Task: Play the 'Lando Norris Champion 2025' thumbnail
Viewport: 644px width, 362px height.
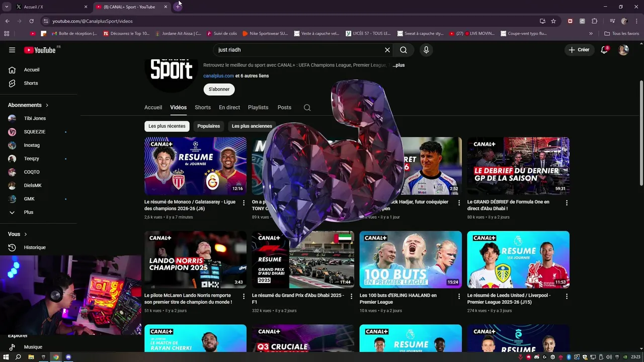Action: point(195,259)
